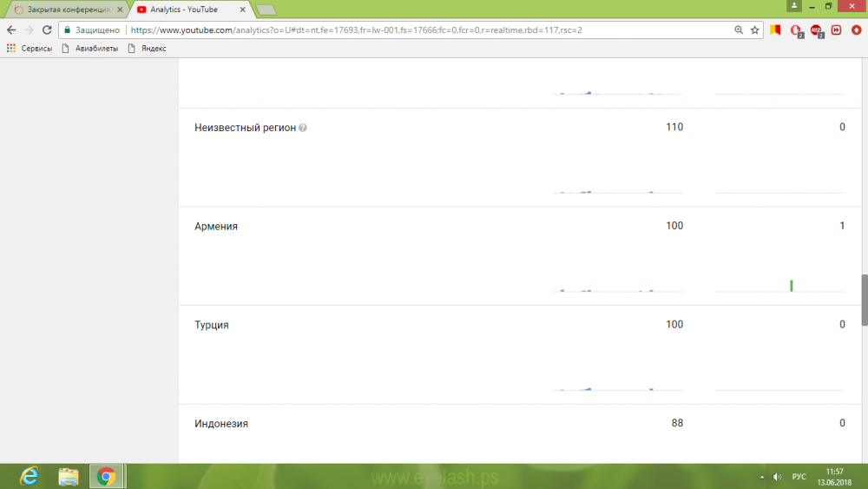This screenshot has width=868, height=489.
Task: Open a new browser tab
Action: pos(266,10)
